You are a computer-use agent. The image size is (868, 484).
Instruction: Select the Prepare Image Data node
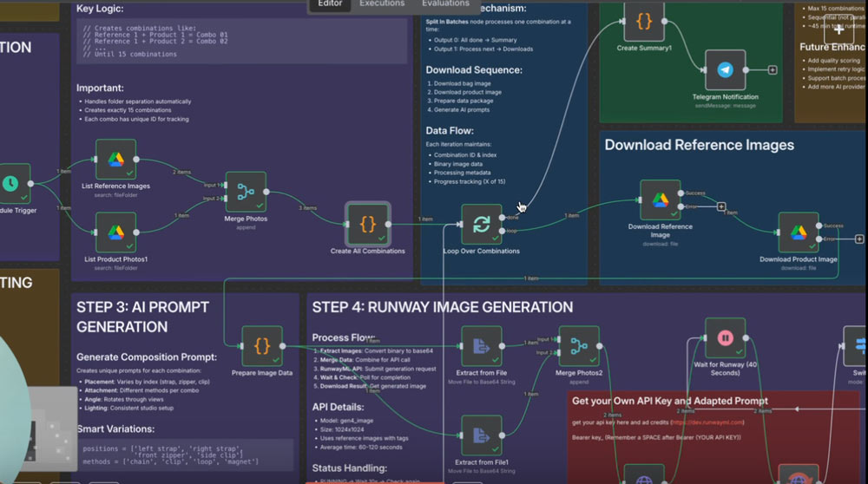(x=261, y=346)
